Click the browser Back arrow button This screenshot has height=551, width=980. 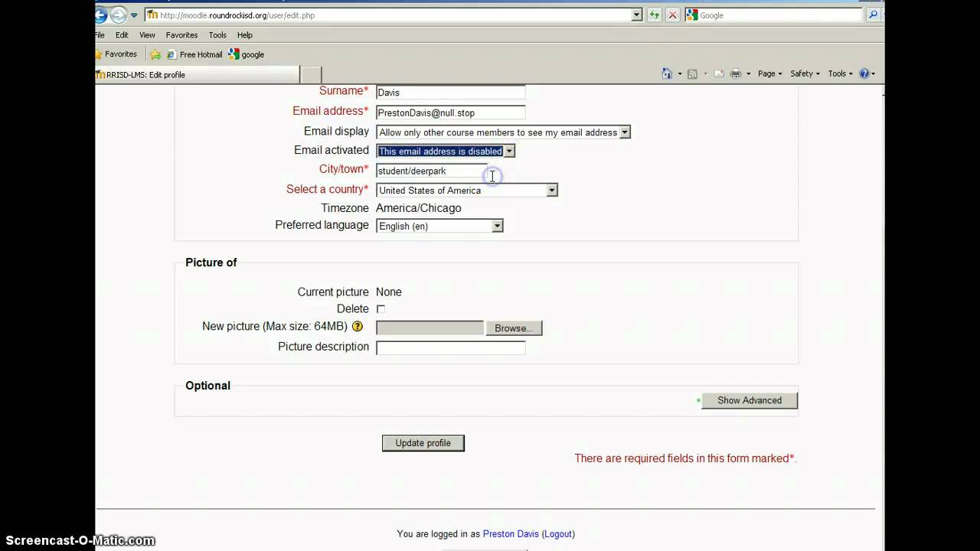pos(100,15)
